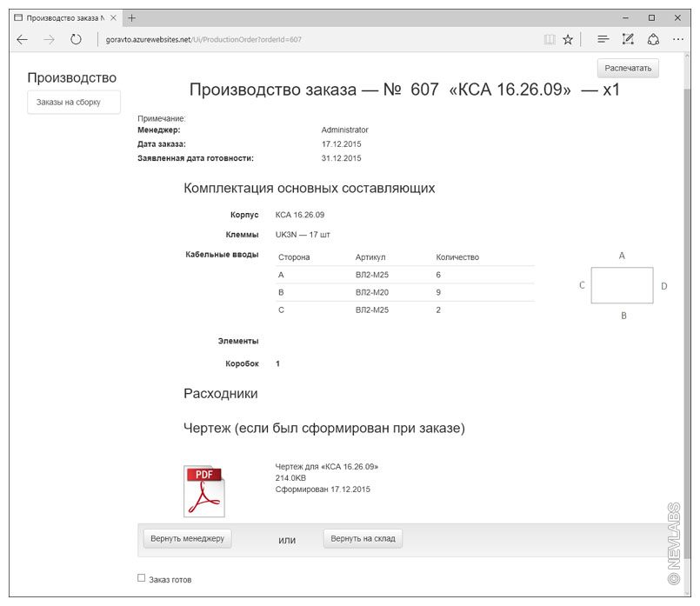Open the PDF drawing file icon

tap(203, 491)
